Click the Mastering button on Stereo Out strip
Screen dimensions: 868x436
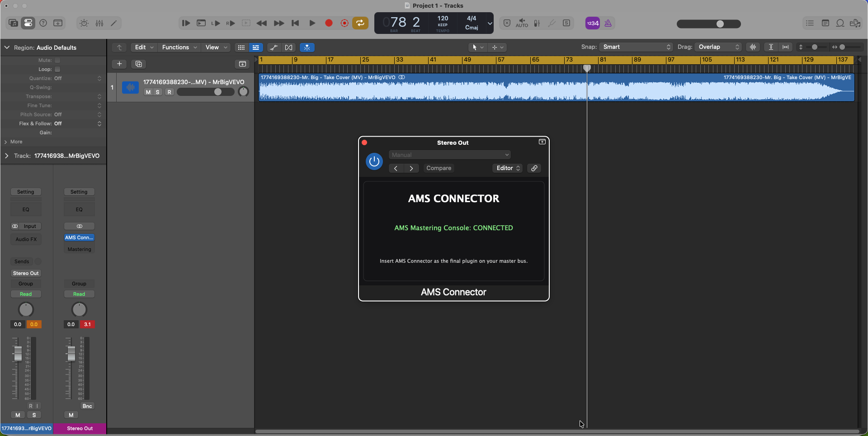pos(79,249)
